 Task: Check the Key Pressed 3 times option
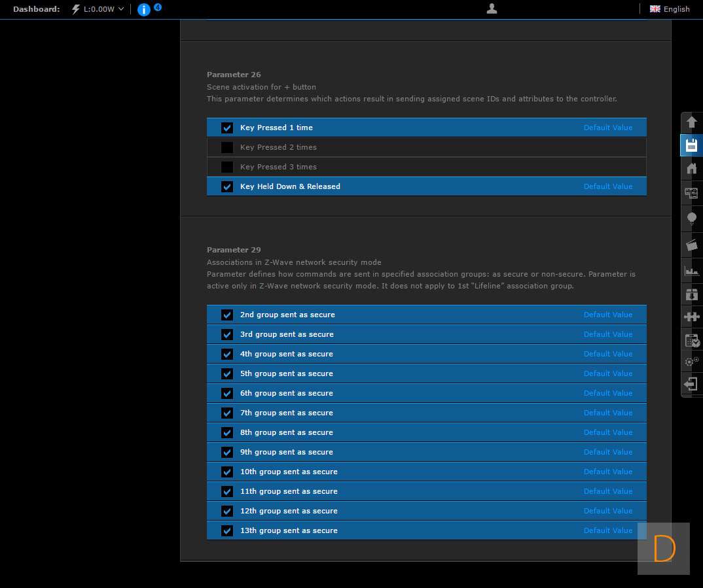coord(227,167)
